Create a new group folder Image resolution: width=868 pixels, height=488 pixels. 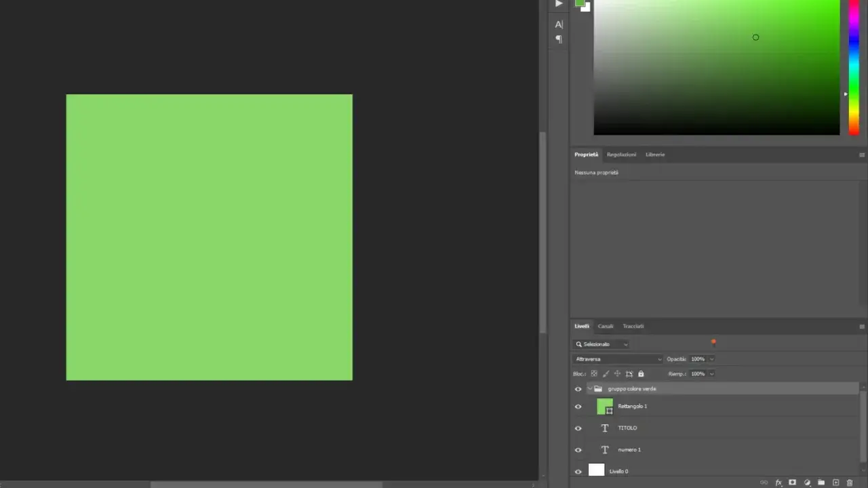(x=821, y=483)
